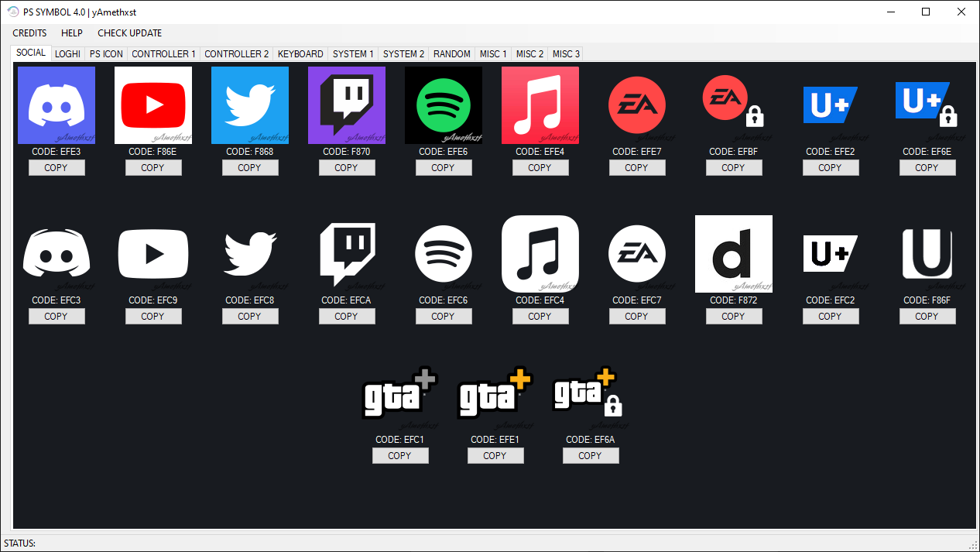
Task: Select the red YouTube icon
Action: 153,105
